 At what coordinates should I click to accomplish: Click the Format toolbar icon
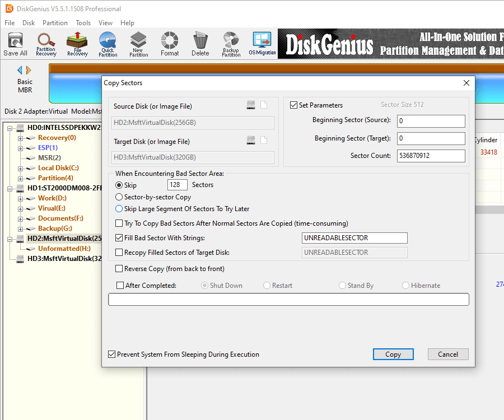click(170, 44)
